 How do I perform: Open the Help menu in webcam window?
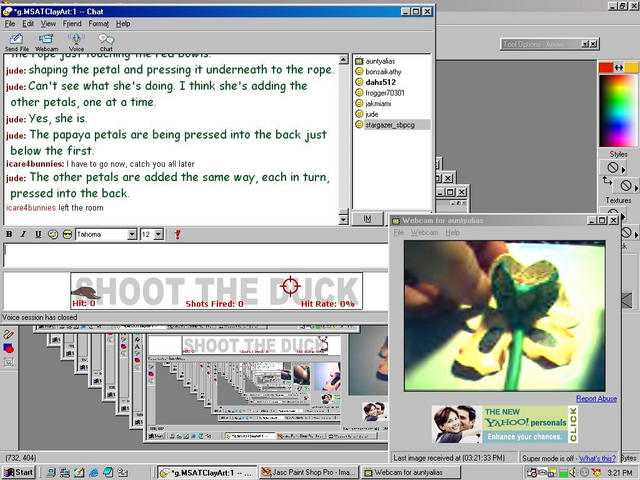(x=452, y=232)
